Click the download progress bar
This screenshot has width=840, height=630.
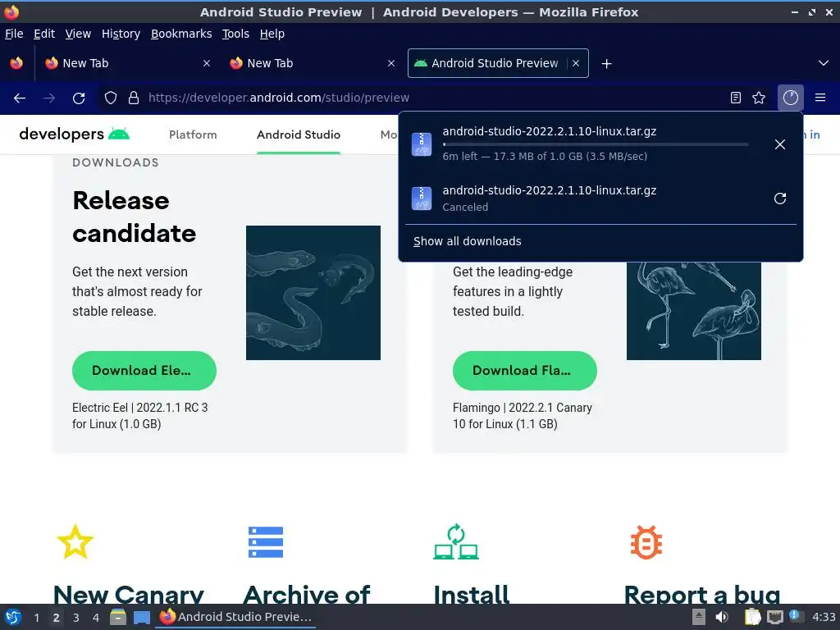[596, 144]
